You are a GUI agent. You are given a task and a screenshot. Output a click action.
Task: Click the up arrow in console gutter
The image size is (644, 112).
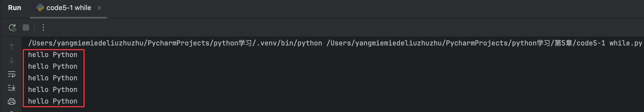coord(12,47)
